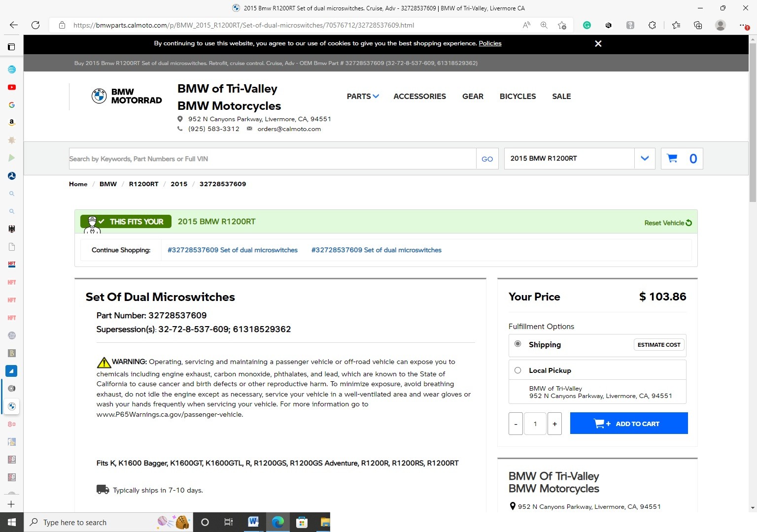Open the GEAR menu
The image size is (757, 532).
click(473, 96)
